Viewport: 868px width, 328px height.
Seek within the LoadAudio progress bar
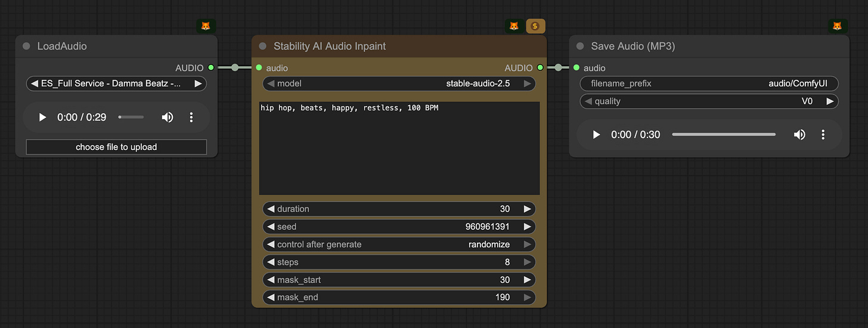click(x=131, y=117)
